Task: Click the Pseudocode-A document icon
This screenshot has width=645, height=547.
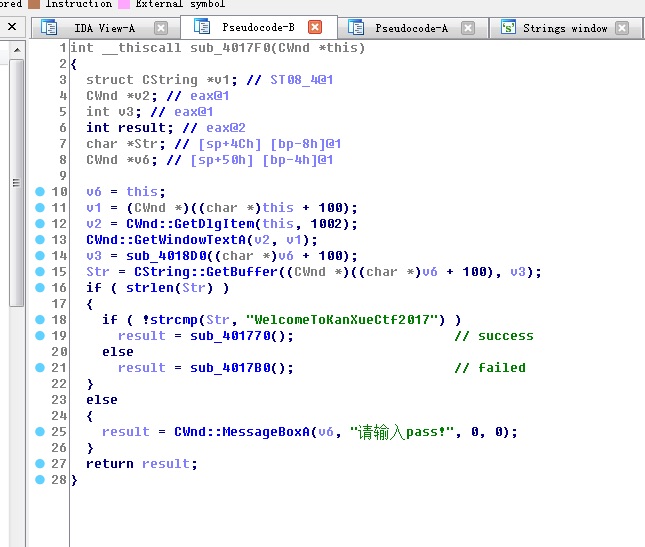Action: pos(356,28)
